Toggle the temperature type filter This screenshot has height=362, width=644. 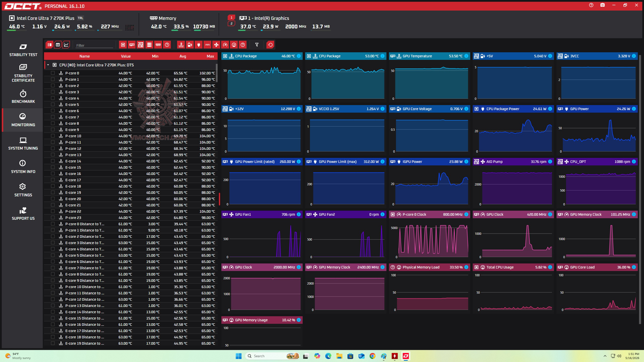(181, 45)
